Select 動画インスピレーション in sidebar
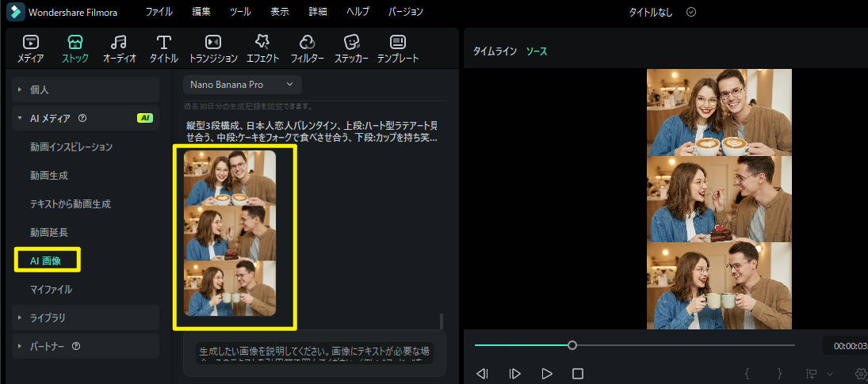Screen dimensions: 868x384 tap(71, 147)
